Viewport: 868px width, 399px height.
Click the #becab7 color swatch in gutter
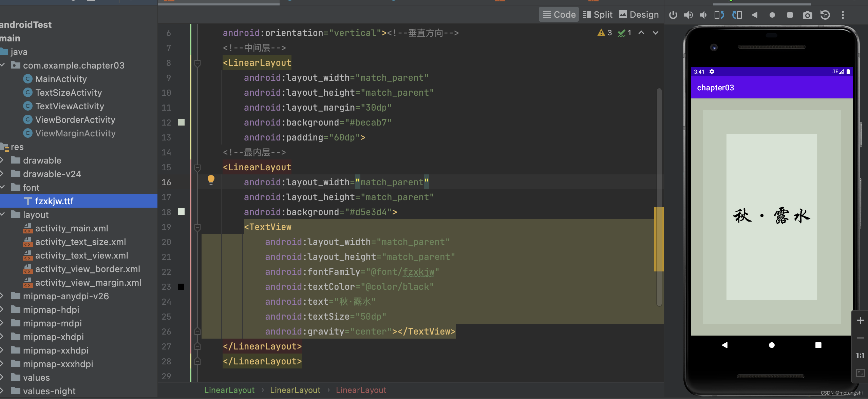181,122
